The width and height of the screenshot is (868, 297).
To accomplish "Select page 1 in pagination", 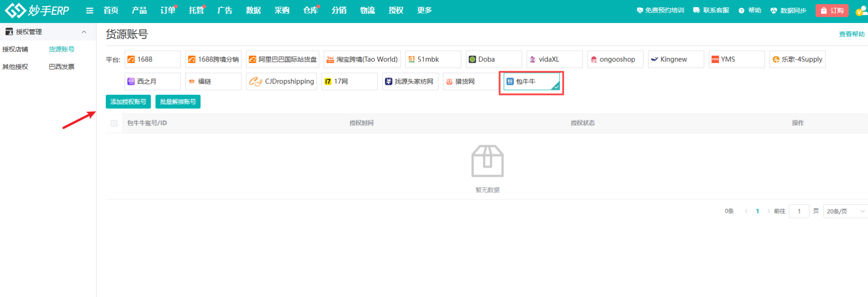I will tap(757, 211).
